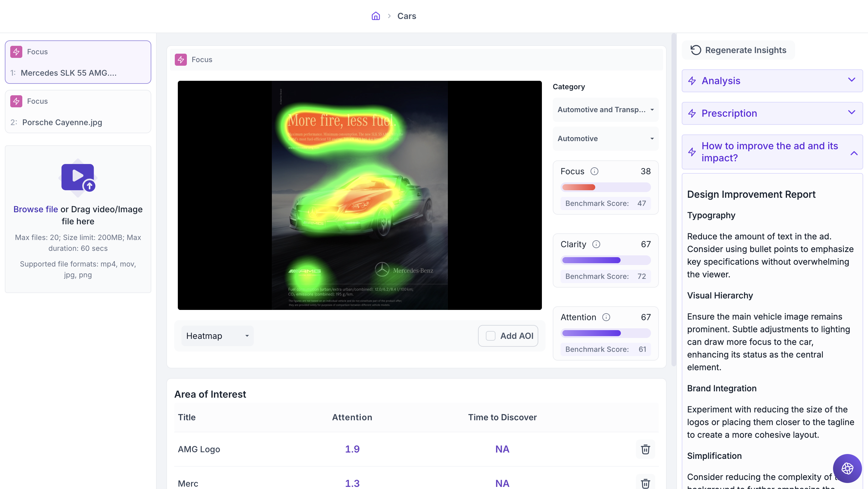The image size is (868, 489).
Task: Open the Clarity score info icon
Action: click(596, 244)
